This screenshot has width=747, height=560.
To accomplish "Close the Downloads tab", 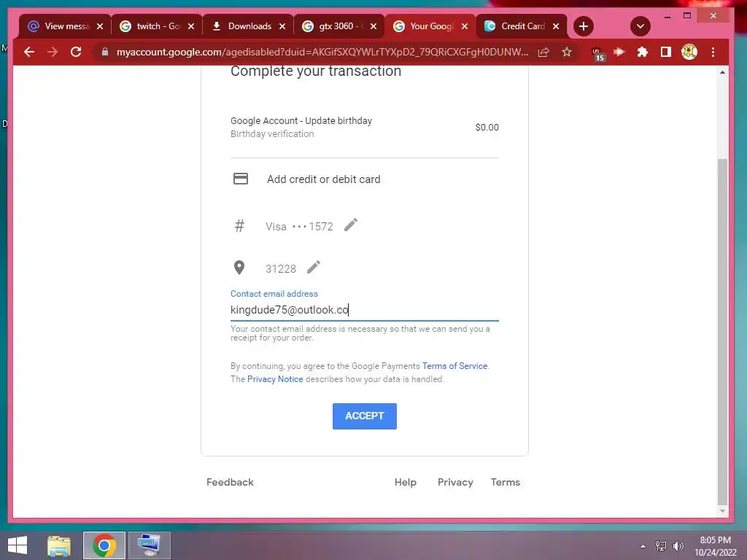I will tap(282, 27).
